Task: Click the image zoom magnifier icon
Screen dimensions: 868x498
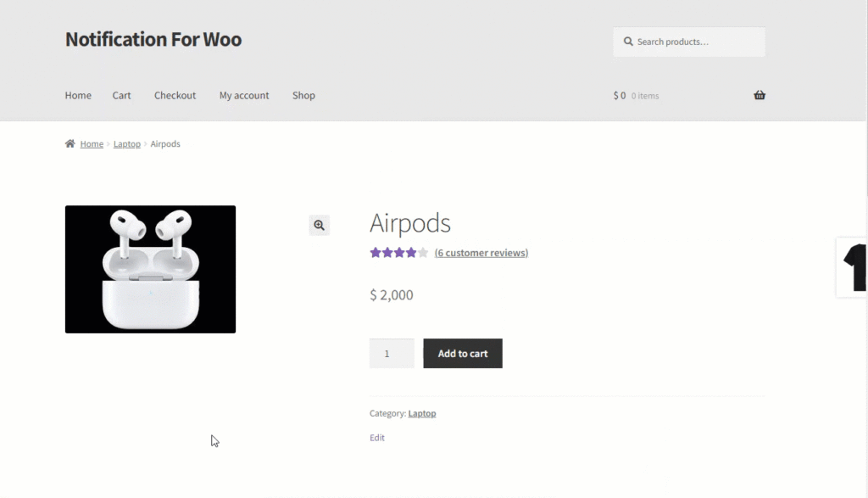Action: tap(320, 226)
